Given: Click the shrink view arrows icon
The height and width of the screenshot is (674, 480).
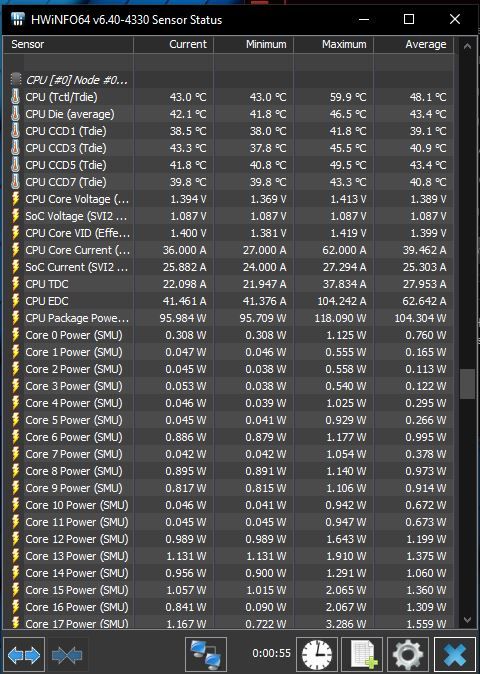Looking at the screenshot, I should [x=67, y=655].
